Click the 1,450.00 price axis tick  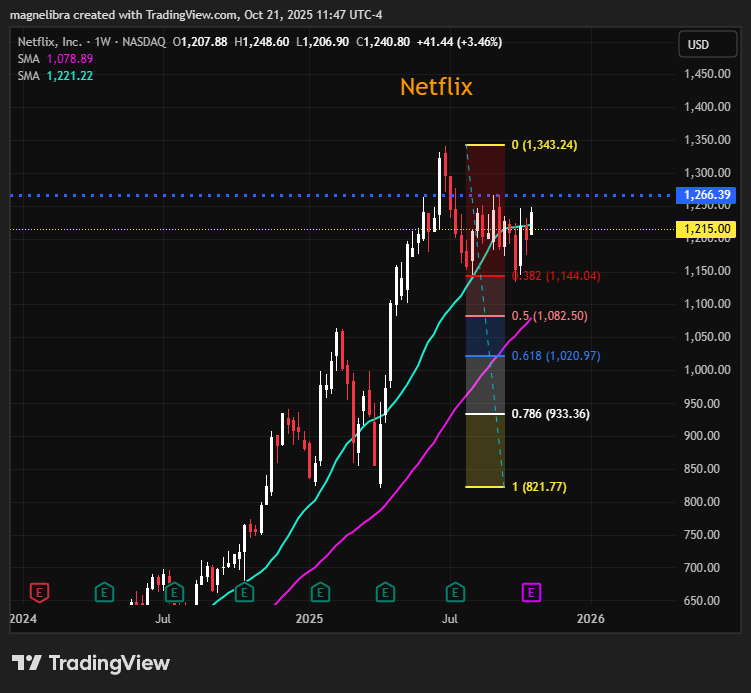coord(707,74)
